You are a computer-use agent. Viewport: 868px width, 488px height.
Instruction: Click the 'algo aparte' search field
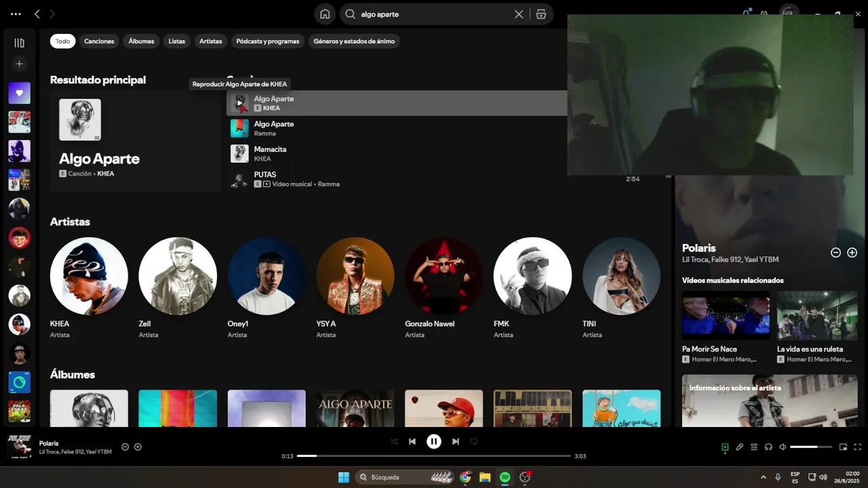click(x=434, y=14)
